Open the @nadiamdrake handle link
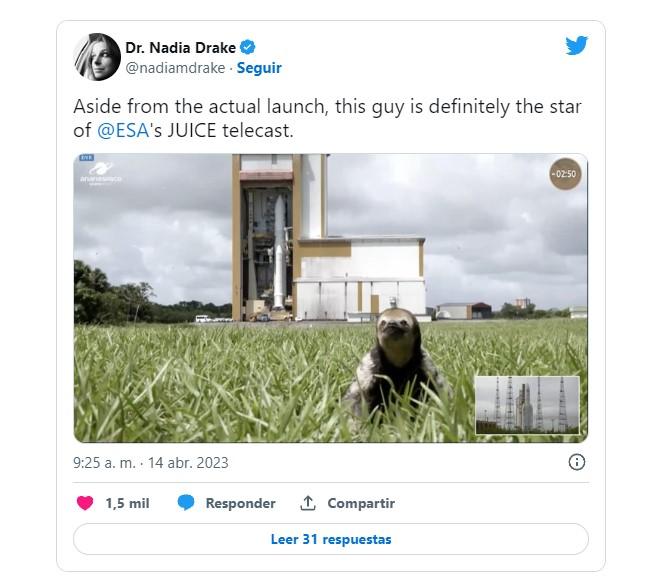This screenshot has height=583, width=662. (175, 68)
